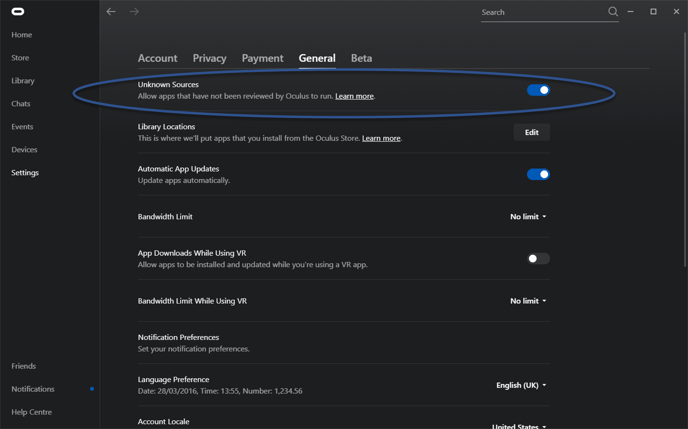The image size is (688, 429).
Task: Open the Bandwidth Limit dropdown
Action: pyautogui.click(x=528, y=217)
